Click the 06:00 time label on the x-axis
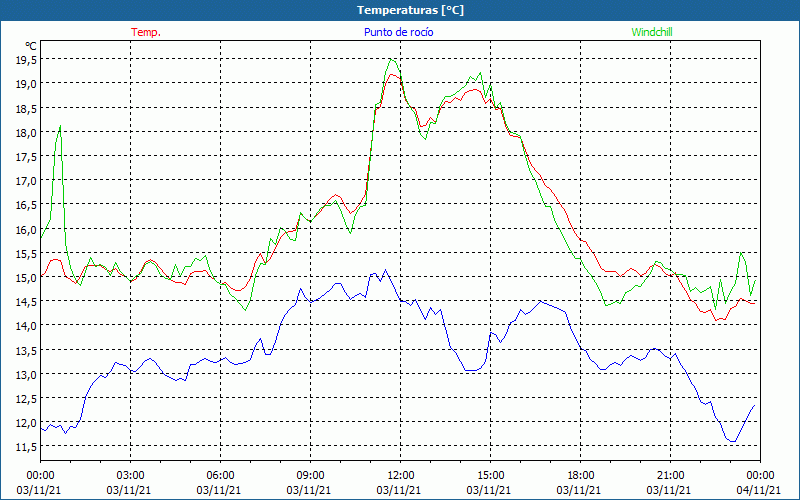800x500 pixels. point(220,475)
